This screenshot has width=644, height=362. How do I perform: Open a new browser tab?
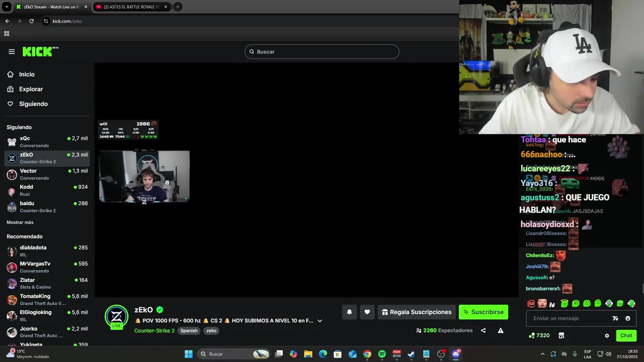click(x=178, y=7)
